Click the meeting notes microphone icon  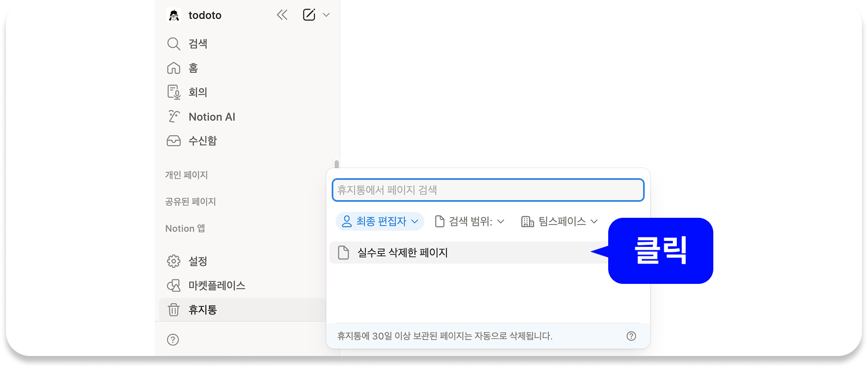tap(174, 92)
